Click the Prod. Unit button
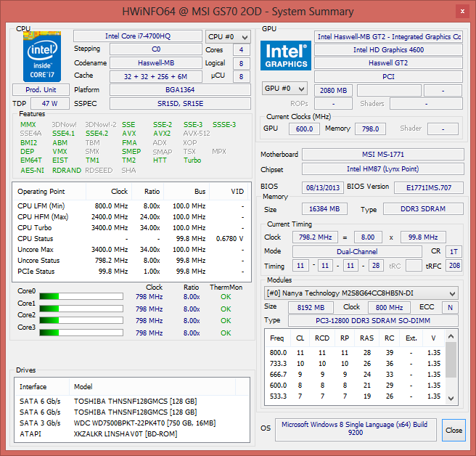 pos(41,89)
